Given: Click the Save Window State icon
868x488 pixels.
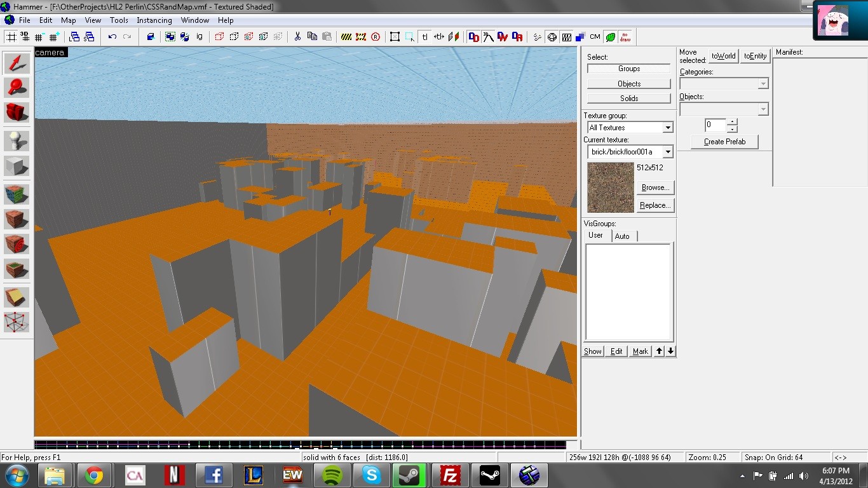Looking at the screenshot, I should pyautogui.click(x=89, y=36).
